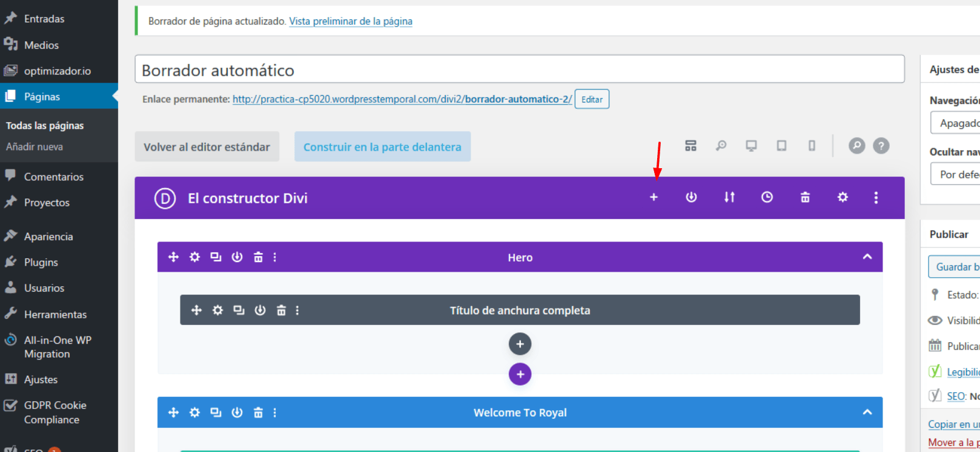
Task: Click move icon on Hero section
Action: [x=173, y=257]
